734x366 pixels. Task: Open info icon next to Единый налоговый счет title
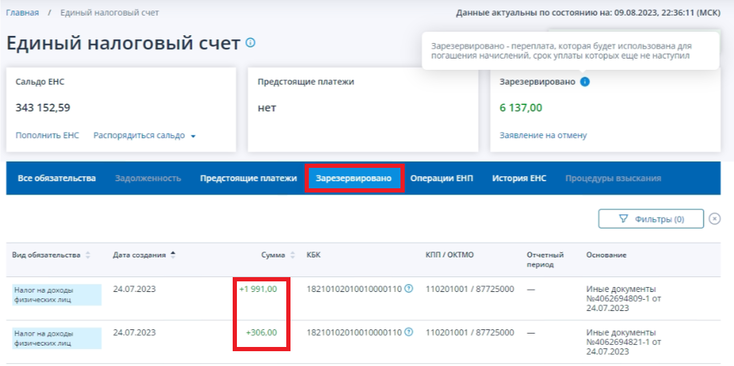click(250, 43)
